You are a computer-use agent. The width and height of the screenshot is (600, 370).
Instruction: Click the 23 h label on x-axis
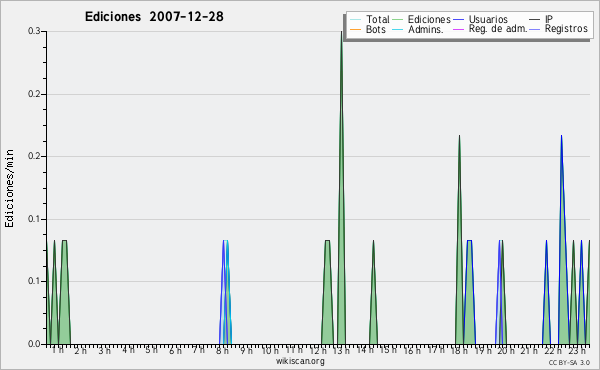(x=577, y=350)
